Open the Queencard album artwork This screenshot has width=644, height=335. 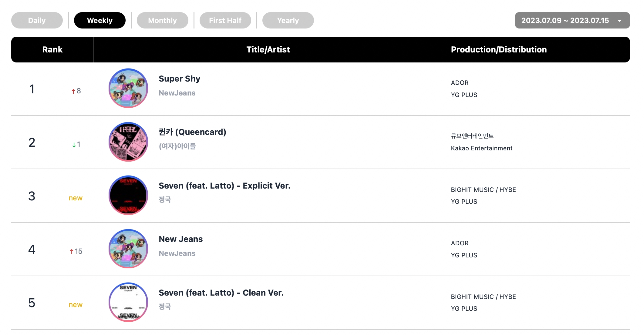(x=128, y=142)
